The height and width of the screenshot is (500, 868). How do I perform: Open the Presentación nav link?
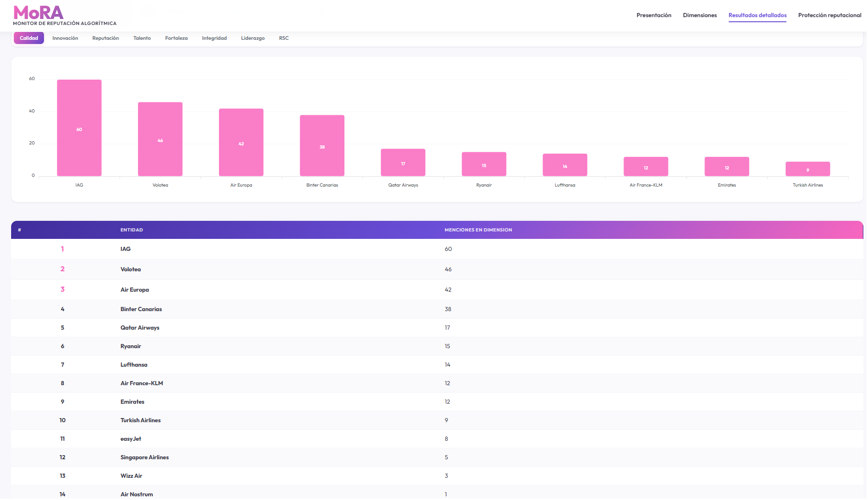(x=654, y=15)
